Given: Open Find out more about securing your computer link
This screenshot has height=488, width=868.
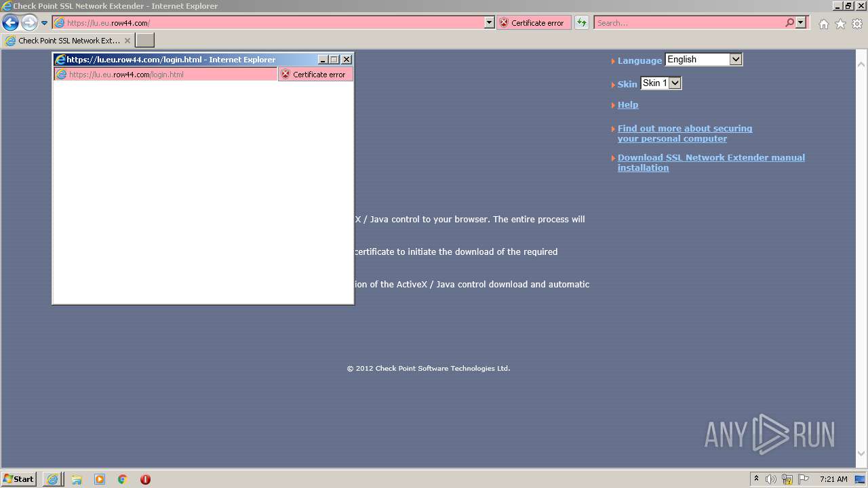Looking at the screenshot, I should (685, 134).
